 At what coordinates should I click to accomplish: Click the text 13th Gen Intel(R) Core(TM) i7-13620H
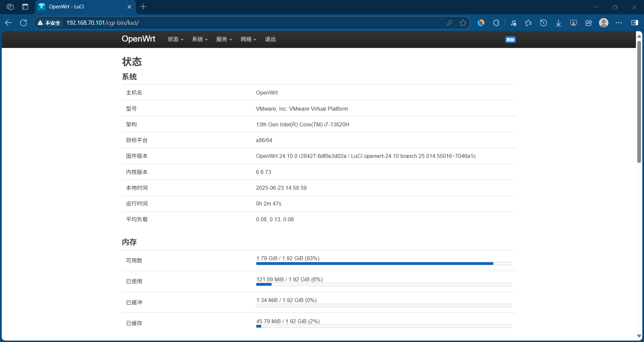tap(303, 124)
